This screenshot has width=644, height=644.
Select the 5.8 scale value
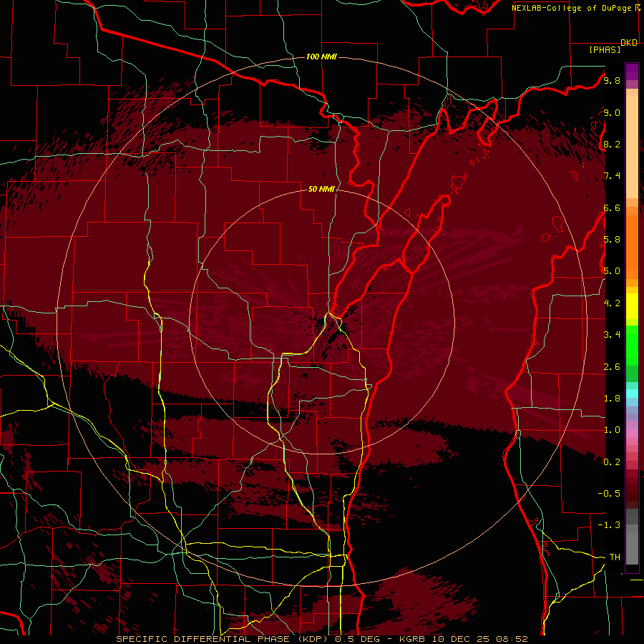612,239
